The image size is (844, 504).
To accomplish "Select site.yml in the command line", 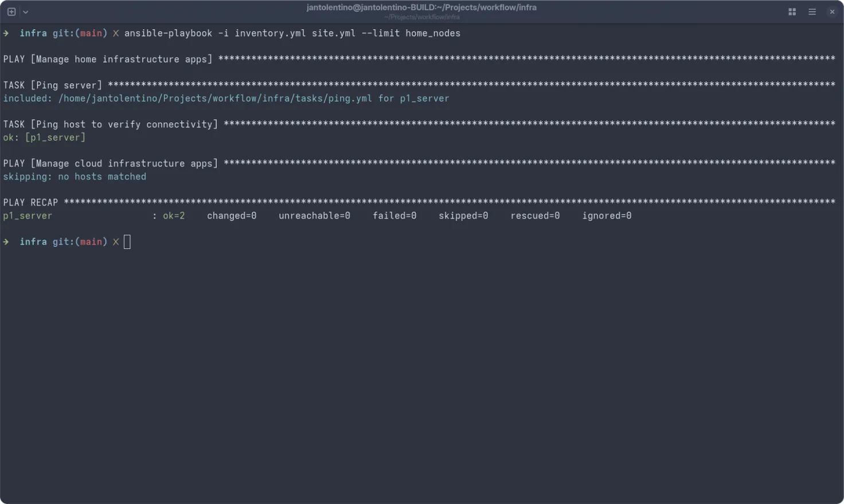I will pyautogui.click(x=334, y=33).
